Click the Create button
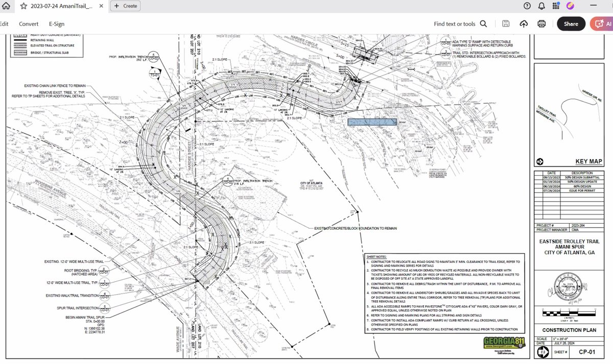 click(125, 6)
